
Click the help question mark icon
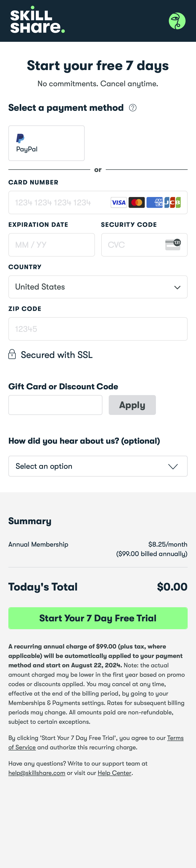133,107
